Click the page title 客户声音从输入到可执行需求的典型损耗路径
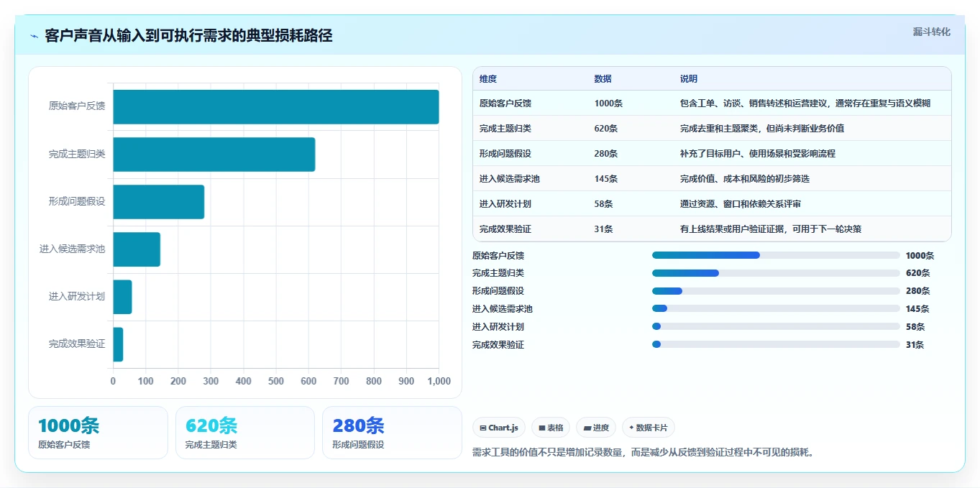 point(188,36)
